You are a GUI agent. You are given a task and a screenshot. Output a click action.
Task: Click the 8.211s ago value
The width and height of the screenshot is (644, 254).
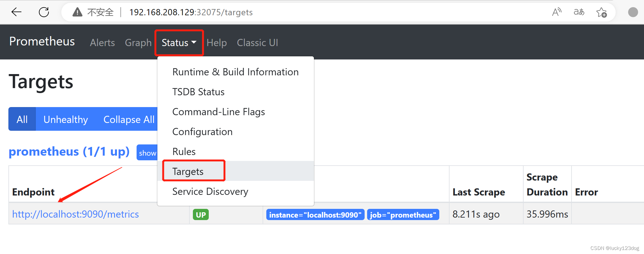pos(476,214)
